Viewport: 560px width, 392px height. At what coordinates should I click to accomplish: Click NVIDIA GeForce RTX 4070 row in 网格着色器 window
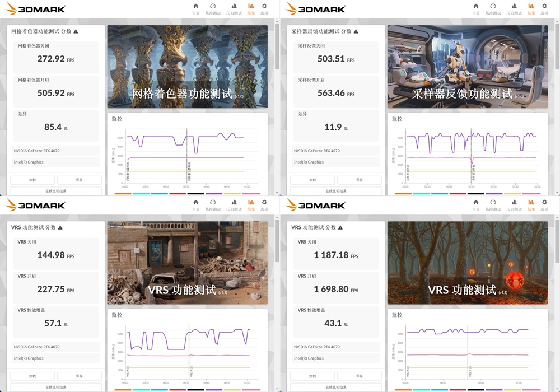point(55,151)
